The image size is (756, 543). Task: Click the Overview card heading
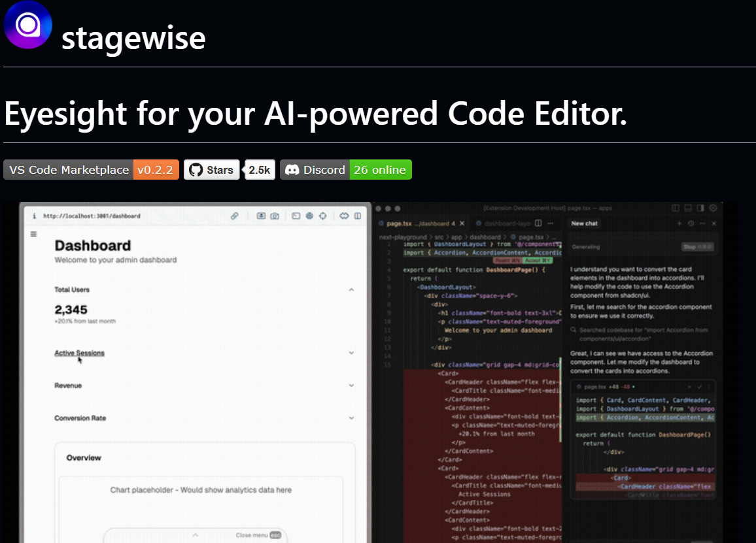[x=84, y=457]
